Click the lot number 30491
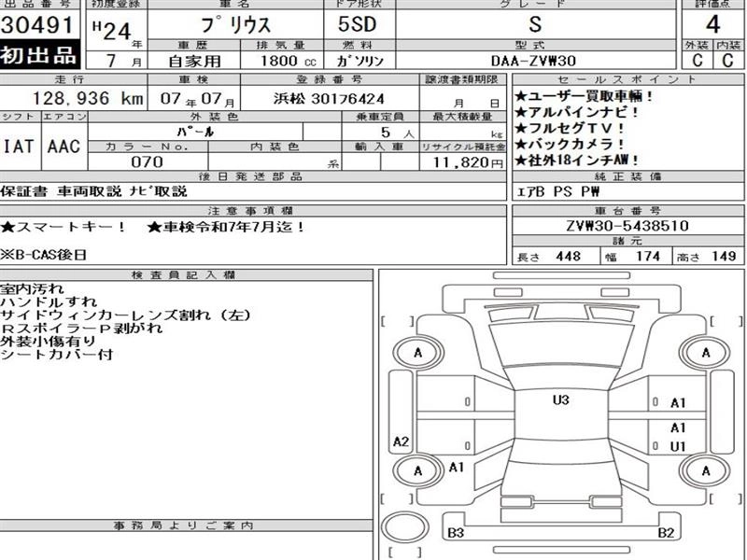The image size is (747, 560). pos(36,25)
